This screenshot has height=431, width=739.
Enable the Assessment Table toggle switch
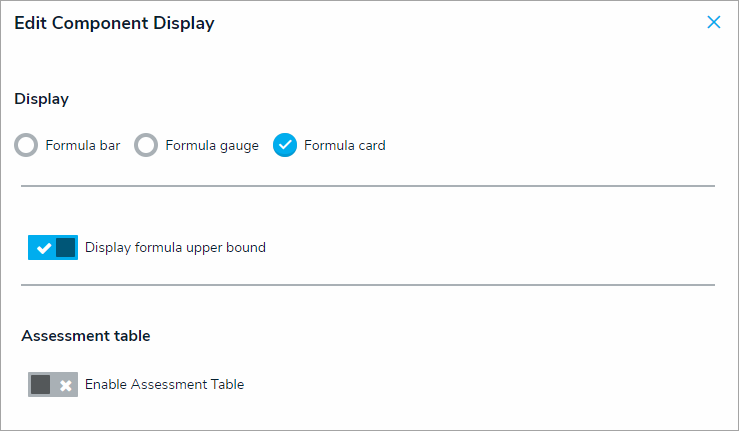(x=53, y=385)
